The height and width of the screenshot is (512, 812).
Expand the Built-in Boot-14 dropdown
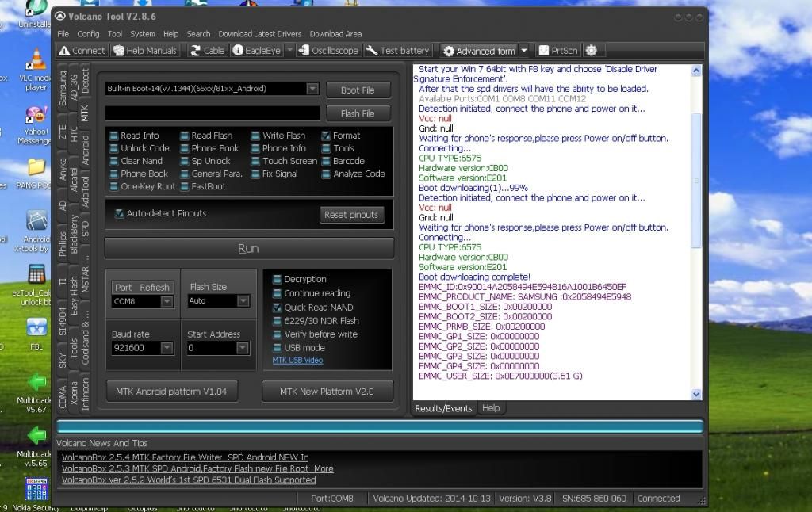pos(312,90)
